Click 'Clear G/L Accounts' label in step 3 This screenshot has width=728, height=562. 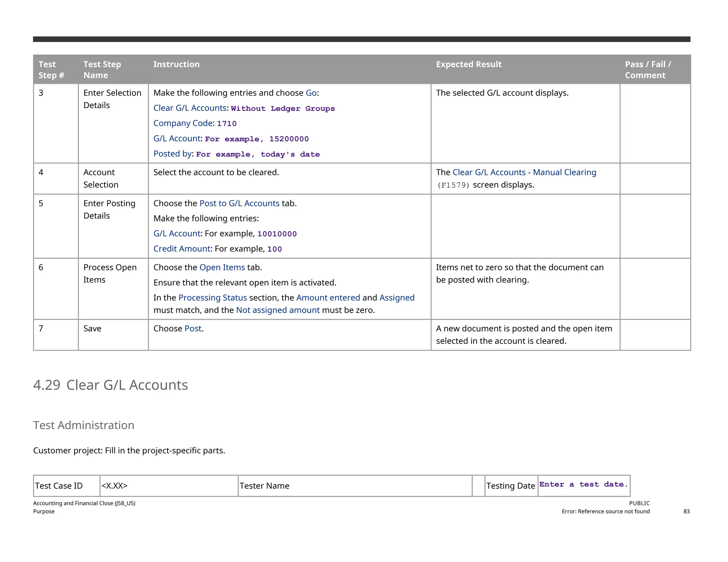[190, 108]
